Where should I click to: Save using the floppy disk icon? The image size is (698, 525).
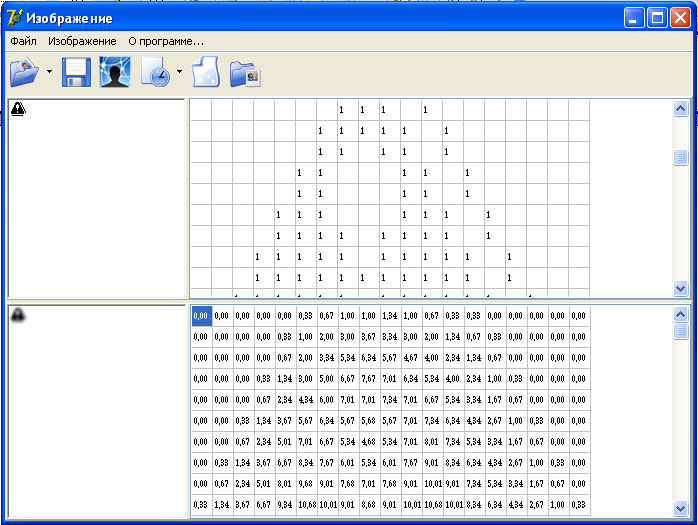point(76,72)
